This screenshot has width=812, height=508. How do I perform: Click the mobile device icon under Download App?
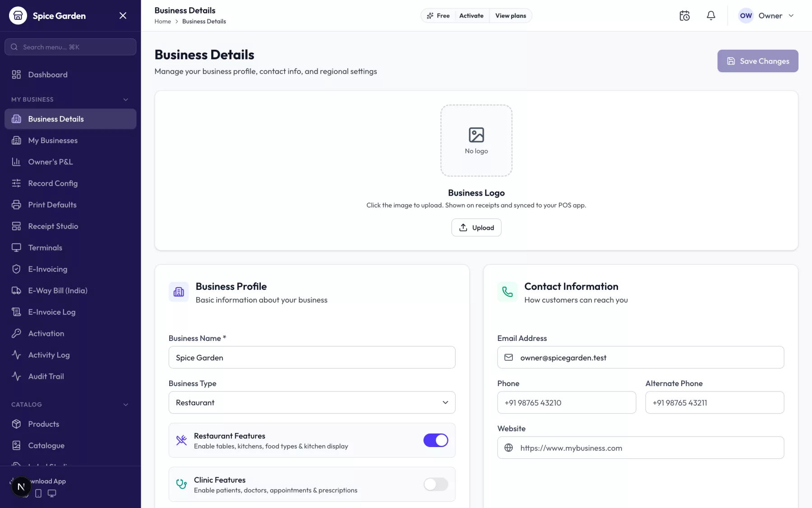point(38,494)
